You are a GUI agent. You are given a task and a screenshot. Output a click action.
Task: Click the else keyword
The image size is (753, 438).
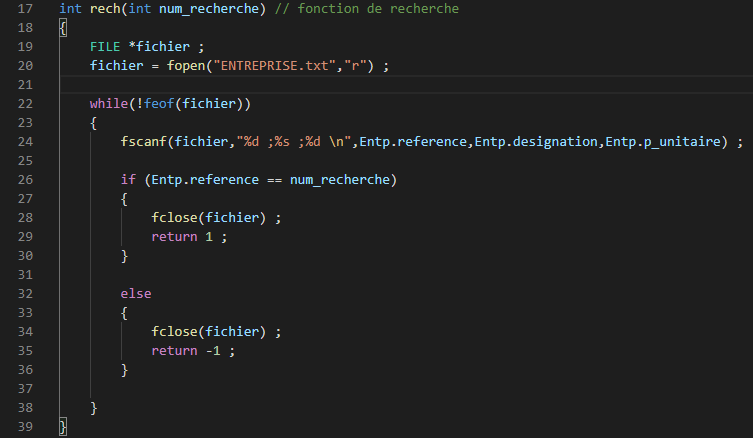136,294
